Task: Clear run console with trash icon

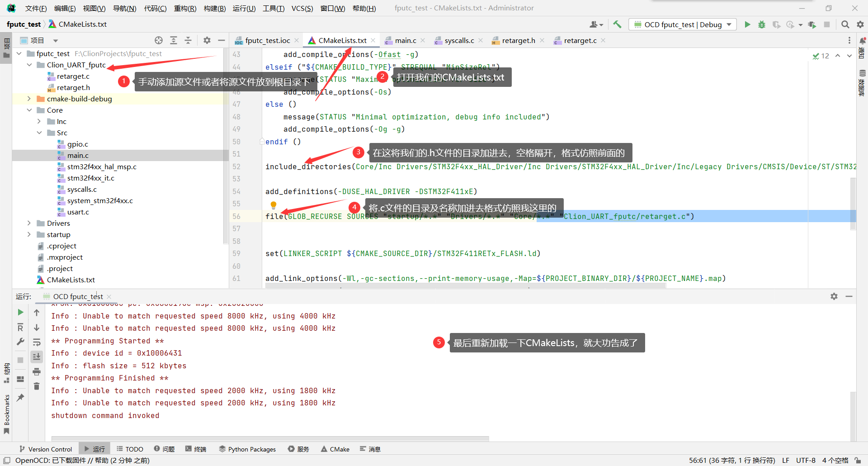Action: [37, 386]
